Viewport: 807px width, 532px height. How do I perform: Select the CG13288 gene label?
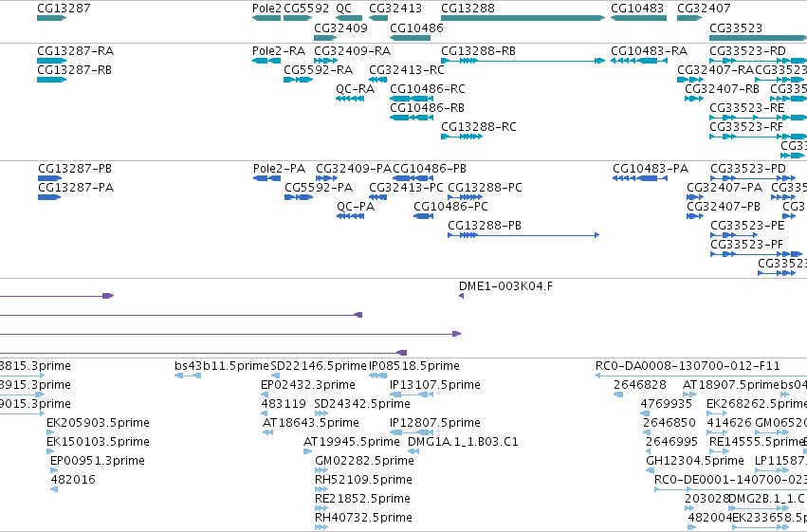(468, 9)
